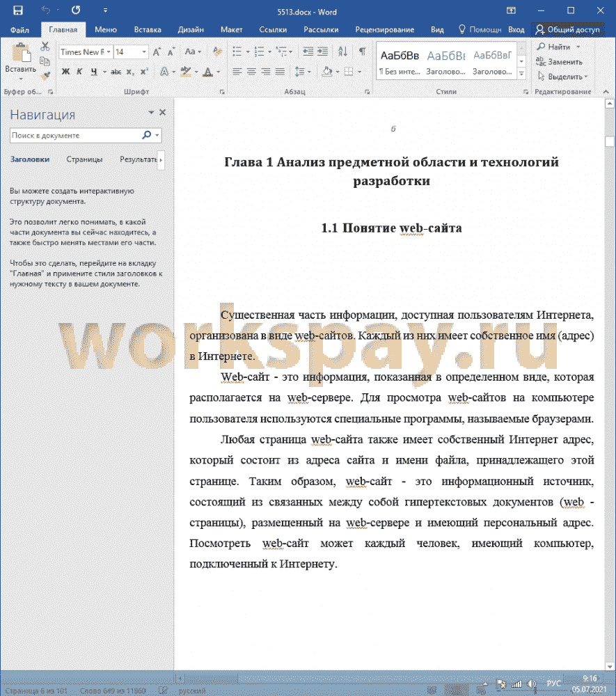Switch to the Макет tab
This screenshot has width=616, height=696.
pos(232,30)
